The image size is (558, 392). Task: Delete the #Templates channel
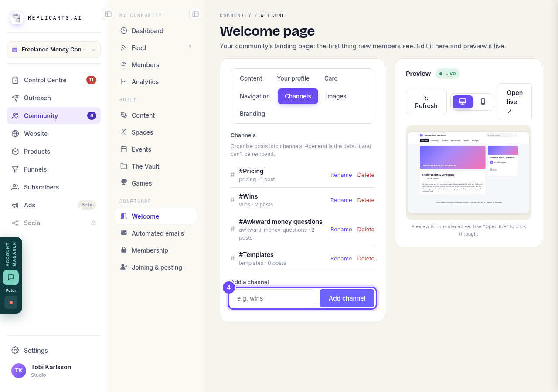tap(366, 259)
